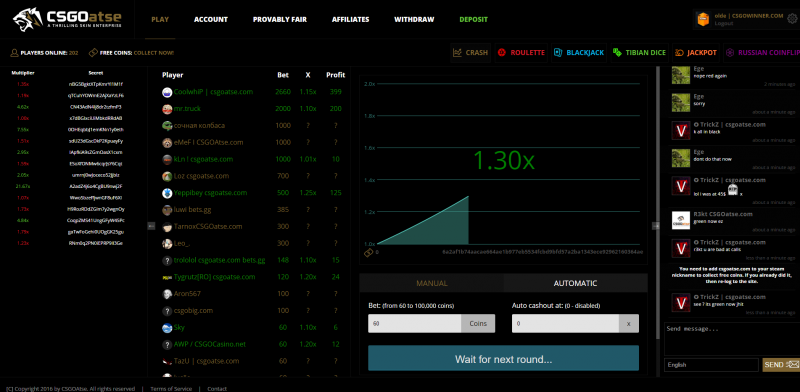The height and width of the screenshot is (392, 800).
Task: Click the Blackjack cards icon
Action: pos(558,53)
